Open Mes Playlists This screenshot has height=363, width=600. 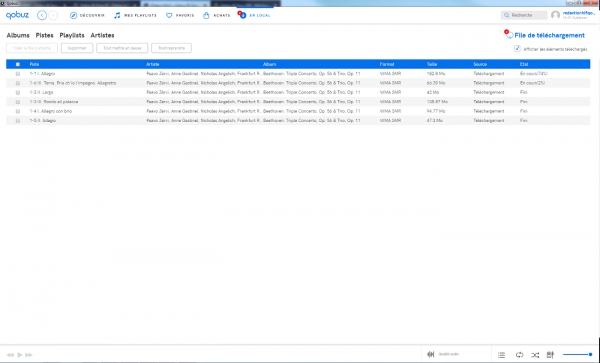coord(140,15)
